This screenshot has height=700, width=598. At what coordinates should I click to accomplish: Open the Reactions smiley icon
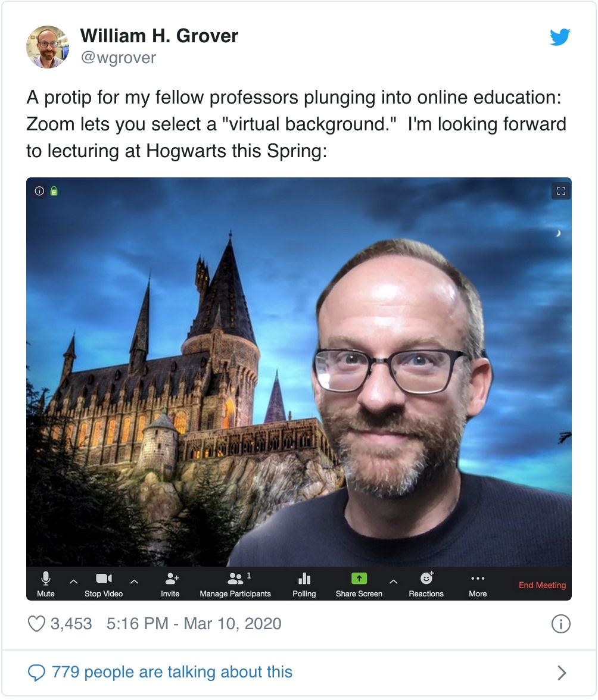(426, 578)
